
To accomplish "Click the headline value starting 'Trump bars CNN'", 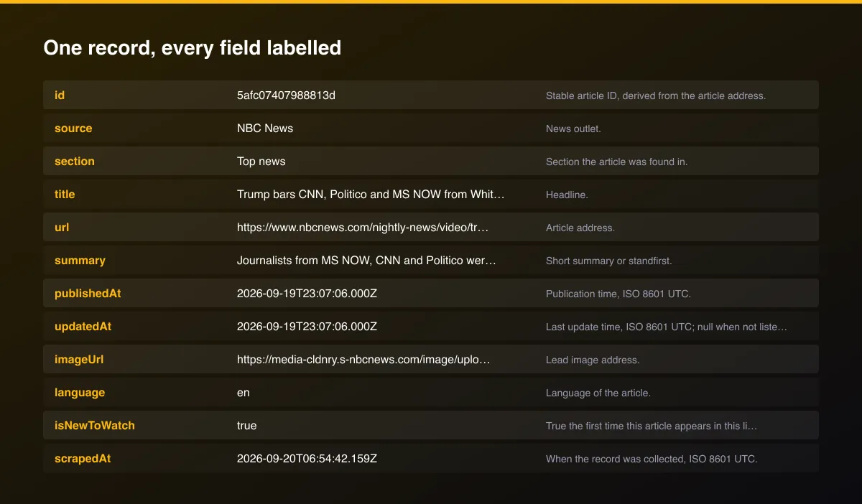I will tap(371, 194).
